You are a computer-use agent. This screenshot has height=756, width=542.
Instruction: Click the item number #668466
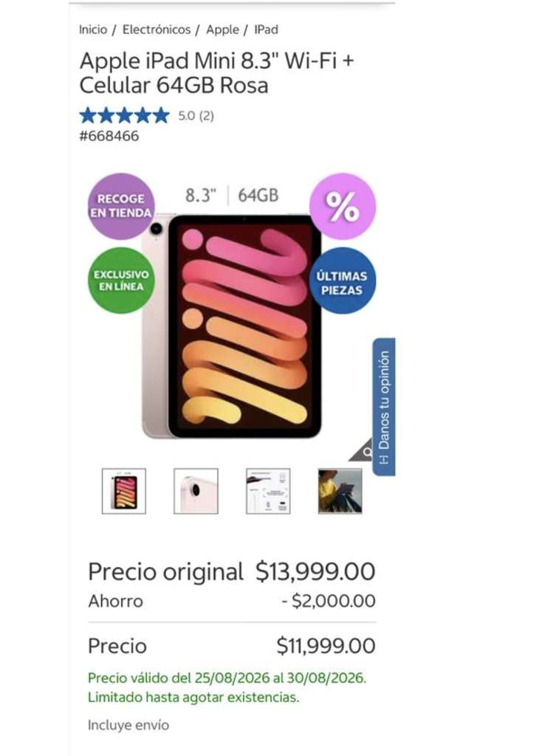point(109,136)
